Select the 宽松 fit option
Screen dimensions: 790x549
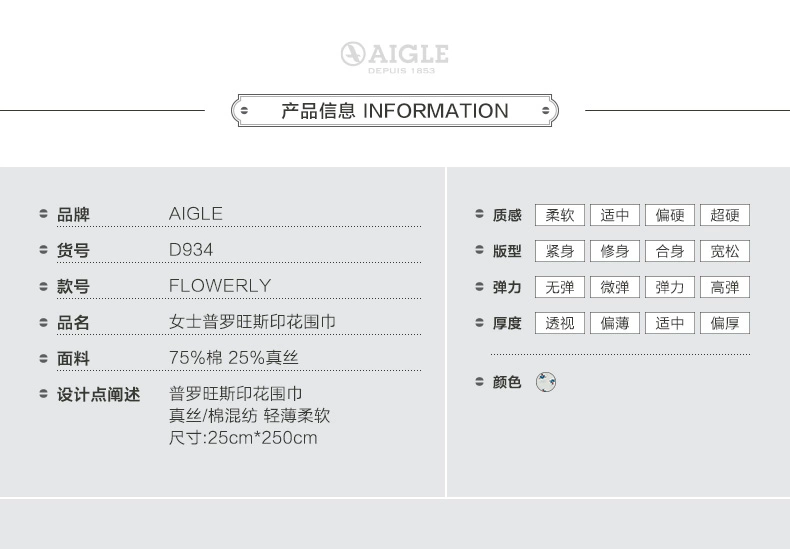coord(725,251)
